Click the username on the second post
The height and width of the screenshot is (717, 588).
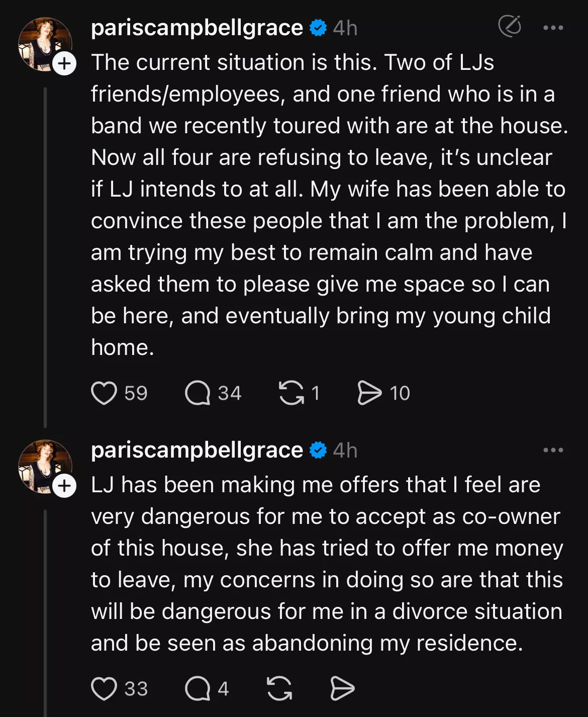click(197, 450)
